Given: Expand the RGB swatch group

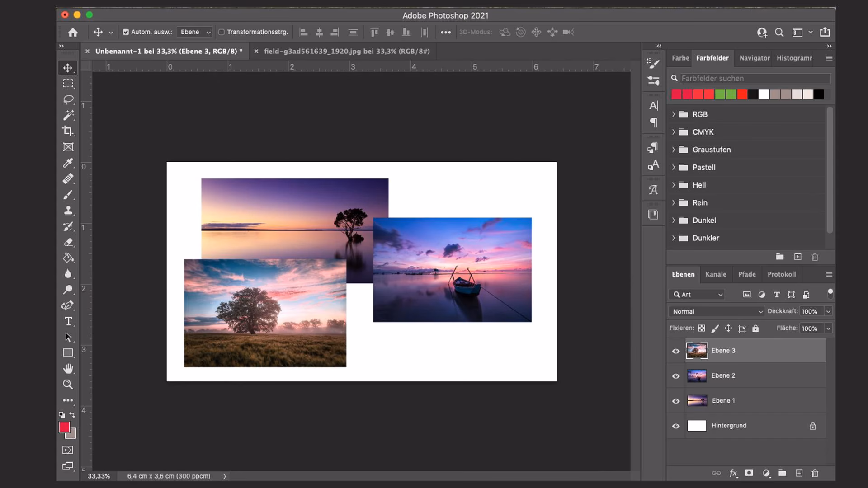Looking at the screenshot, I should coord(673,114).
